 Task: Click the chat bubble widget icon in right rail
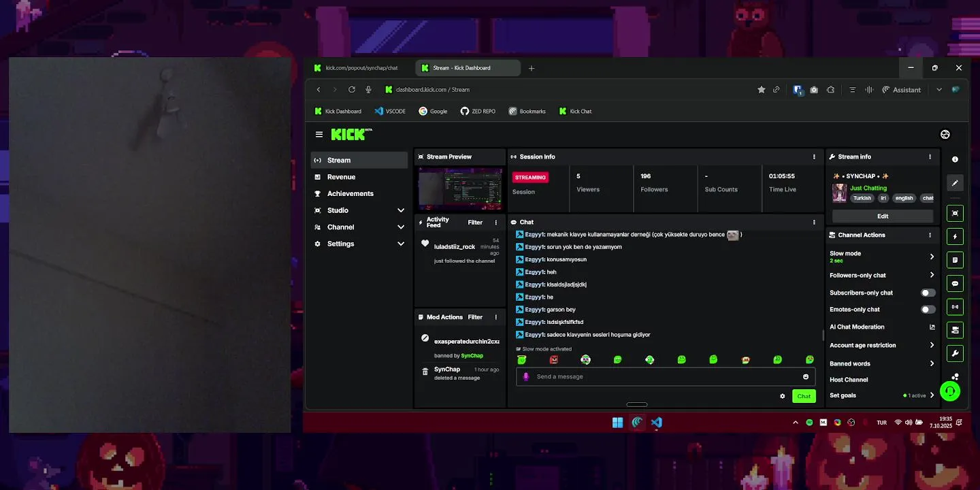[x=955, y=284]
